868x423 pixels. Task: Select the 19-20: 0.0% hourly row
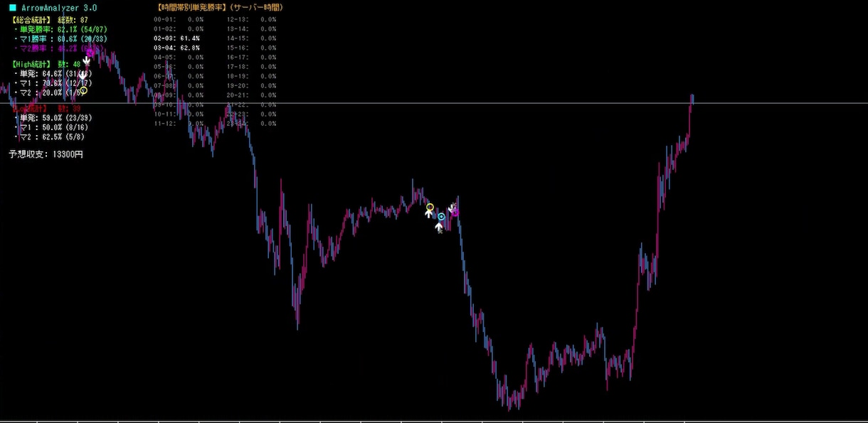tap(251, 85)
